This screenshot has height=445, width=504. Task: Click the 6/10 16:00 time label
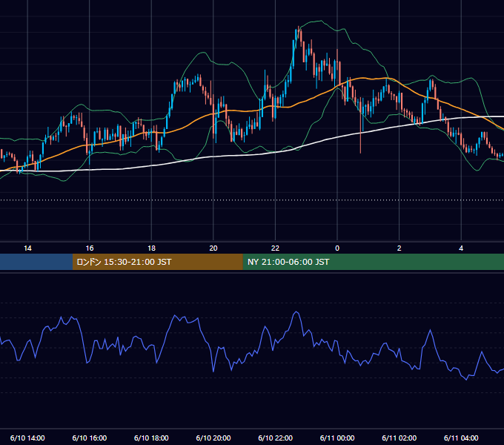90,438
